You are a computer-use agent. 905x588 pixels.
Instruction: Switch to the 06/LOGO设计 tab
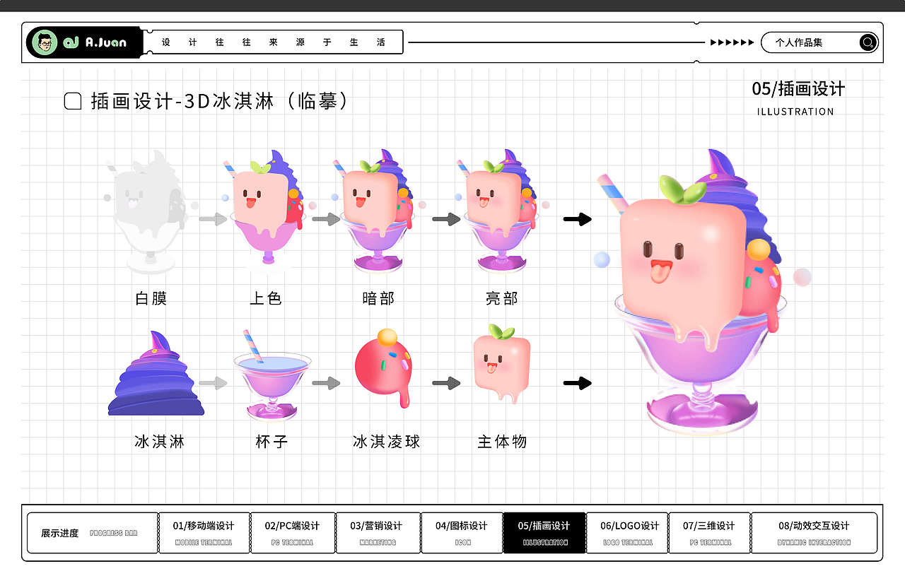pyautogui.click(x=626, y=534)
